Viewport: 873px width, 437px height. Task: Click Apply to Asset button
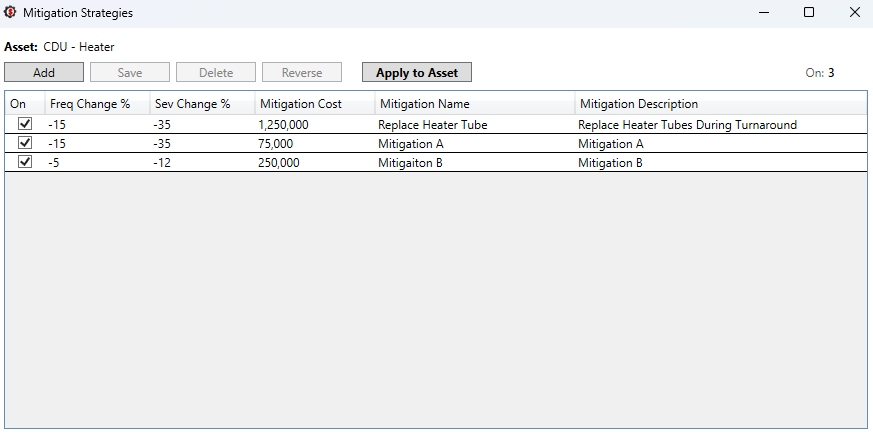(417, 72)
